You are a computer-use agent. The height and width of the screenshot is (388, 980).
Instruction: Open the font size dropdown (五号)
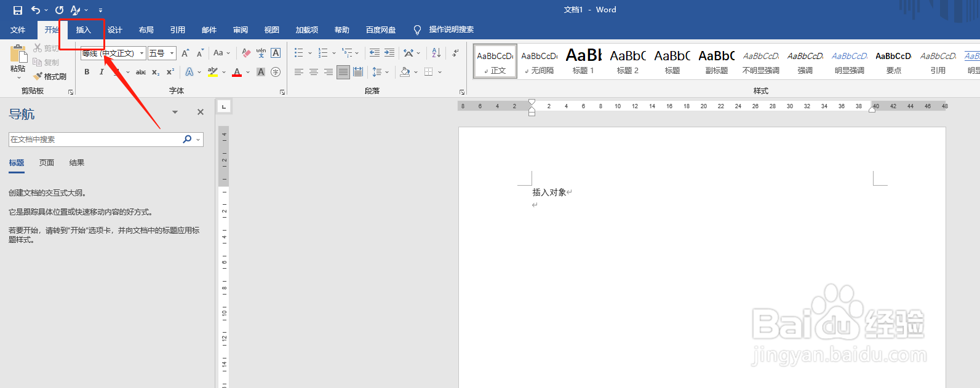click(172, 53)
